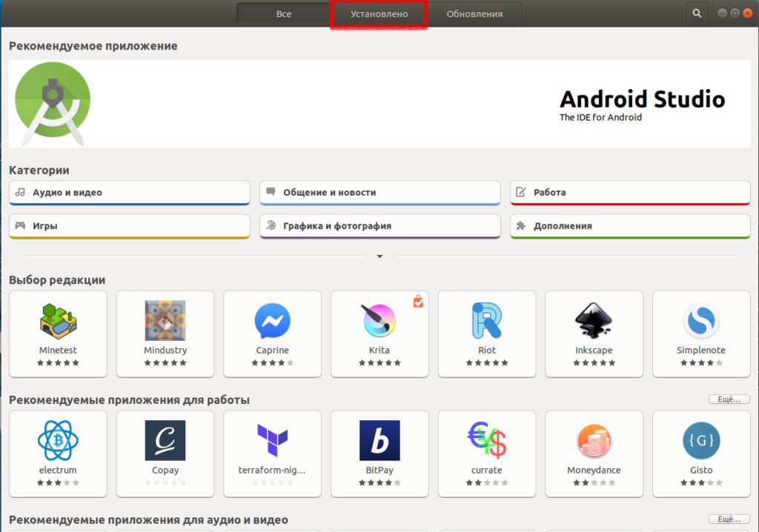Click the Gisto label text
The image size is (759, 532).
(x=701, y=470)
